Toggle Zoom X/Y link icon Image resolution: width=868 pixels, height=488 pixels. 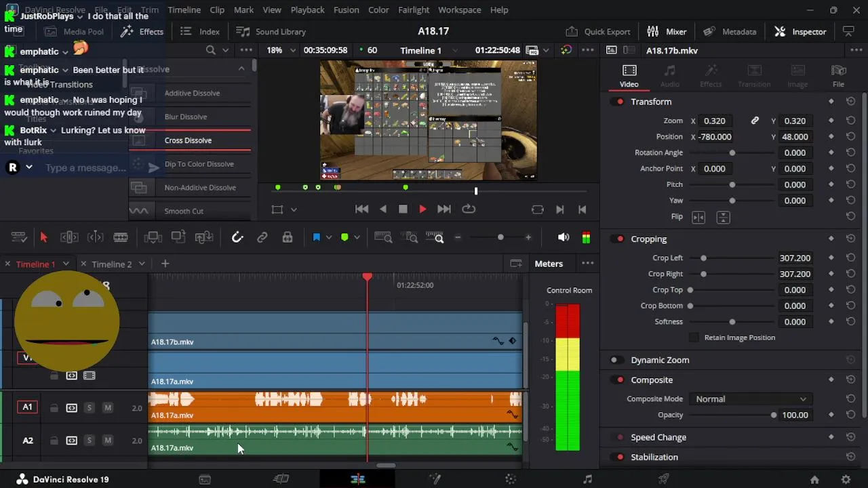(755, 121)
